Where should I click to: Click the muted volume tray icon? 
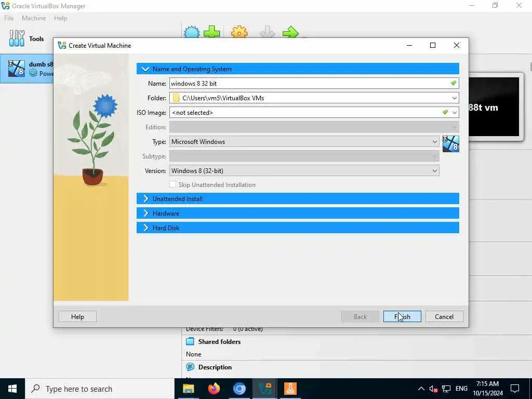433,389
